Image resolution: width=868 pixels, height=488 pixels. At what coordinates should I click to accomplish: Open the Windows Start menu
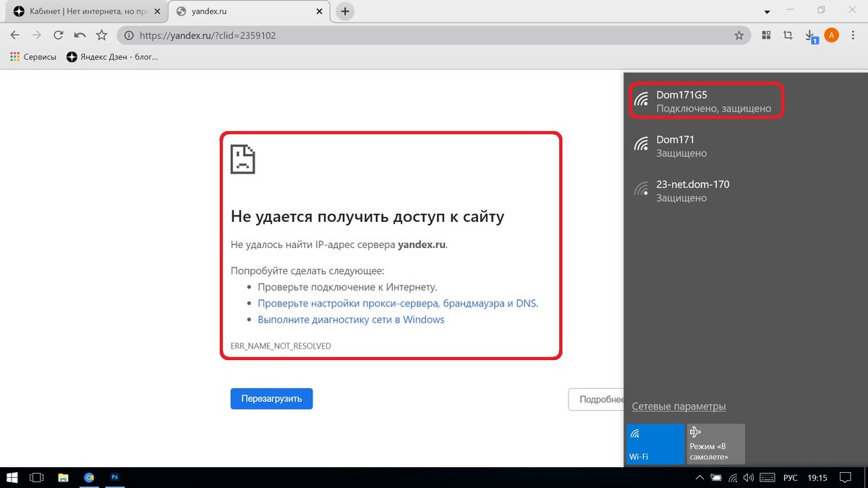12,477
